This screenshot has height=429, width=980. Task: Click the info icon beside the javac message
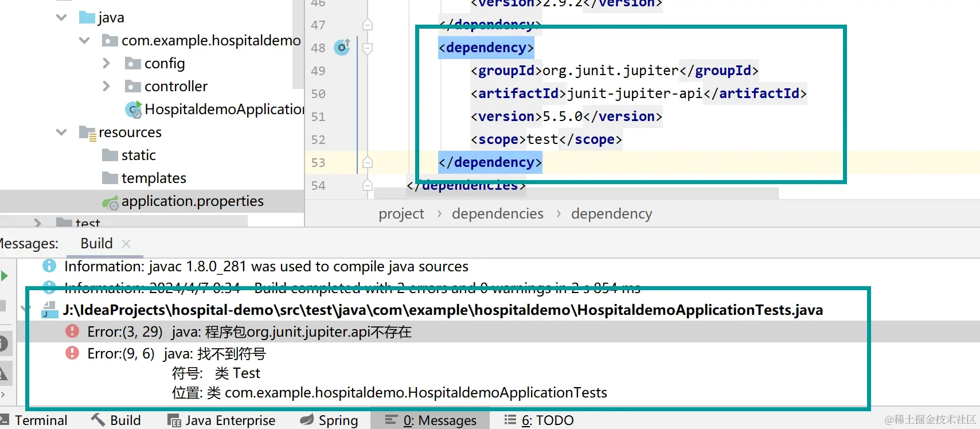[x=49, y=266]
